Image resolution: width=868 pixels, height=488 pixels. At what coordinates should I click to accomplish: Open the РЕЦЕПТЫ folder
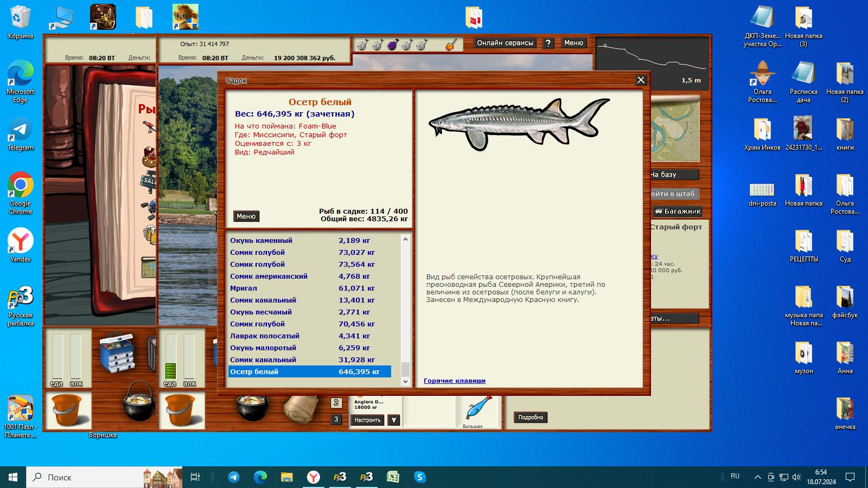click(803, 246)
